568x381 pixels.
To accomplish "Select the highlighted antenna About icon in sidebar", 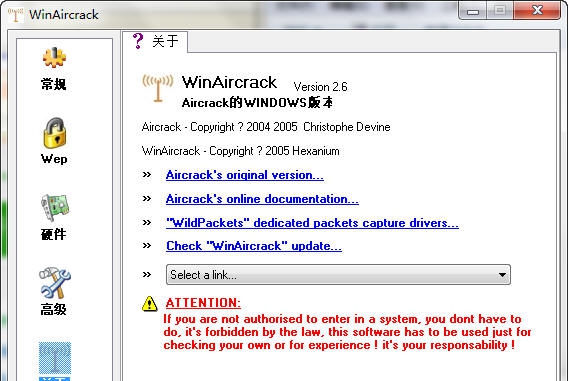I will point(55,358).
